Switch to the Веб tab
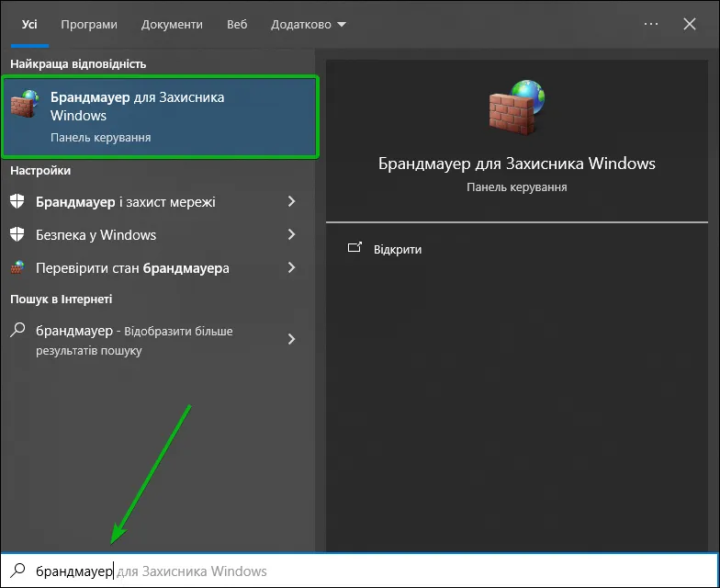The width and height of the screenshot is (720, 588). (x=237, y=24)
